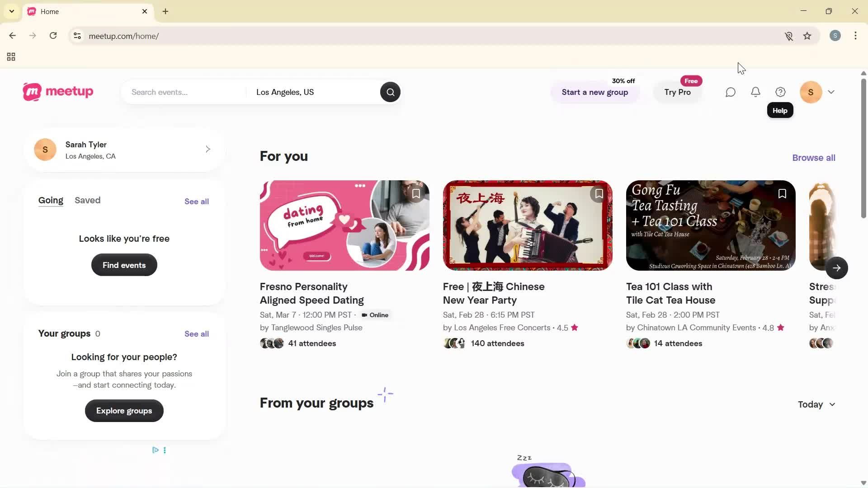Click the search magnifier button
Screen dimensions: 868x488
[390, 92]
